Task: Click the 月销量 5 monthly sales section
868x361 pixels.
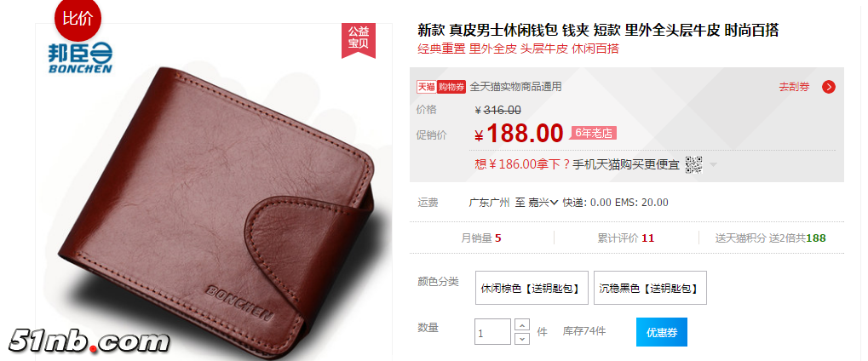Action: click(x=481, y=238)
